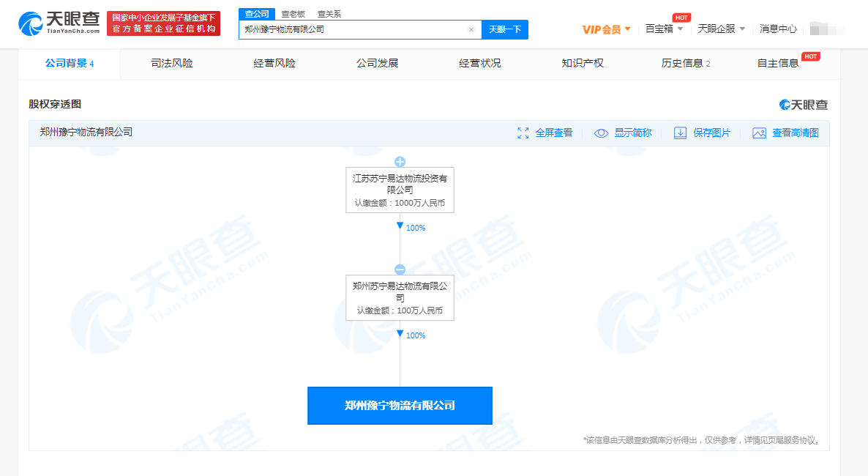
Task: Open the 经营风险 tab
Action: click(x=274, y=63)
